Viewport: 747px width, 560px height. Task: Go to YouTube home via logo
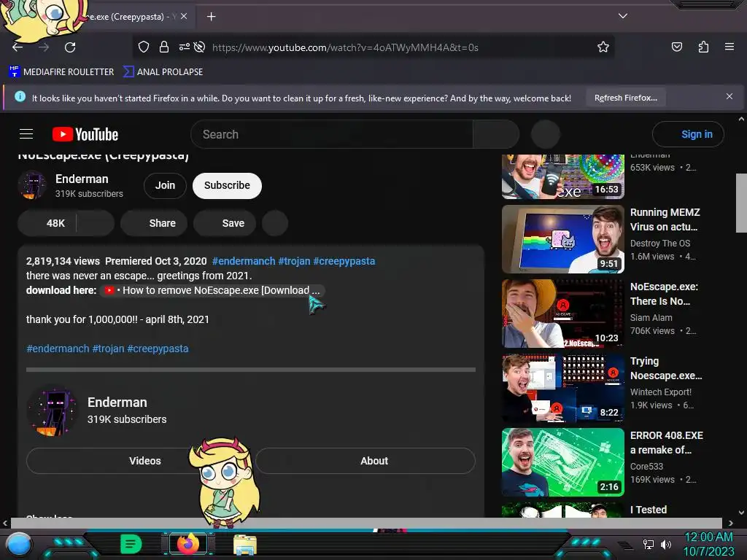tap(85, 134)
